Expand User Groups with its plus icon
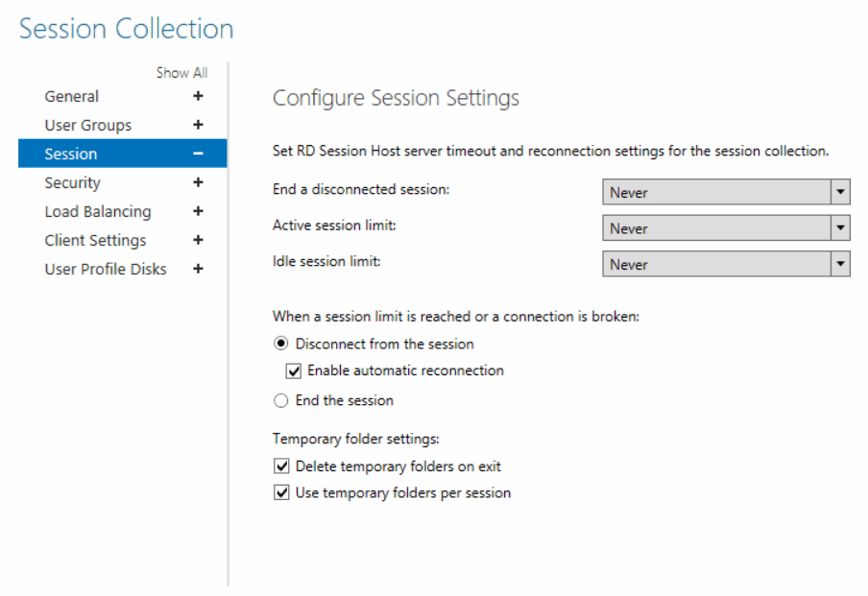Image resolution: width=868 pixels, height=596 pixels. tap(198, 125)
